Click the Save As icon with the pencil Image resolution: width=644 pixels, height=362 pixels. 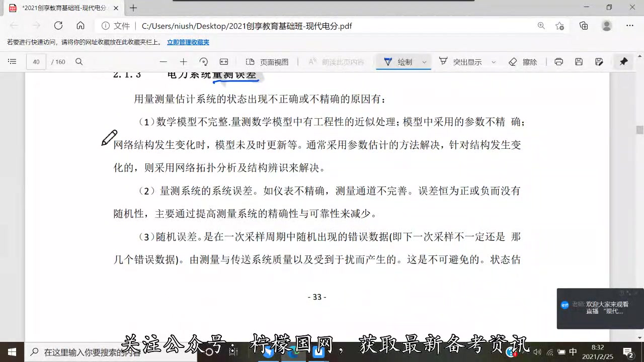[x=599, y=62]
